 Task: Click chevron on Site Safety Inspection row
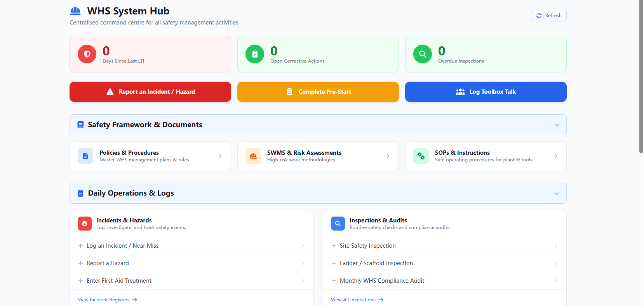(556, 246)
